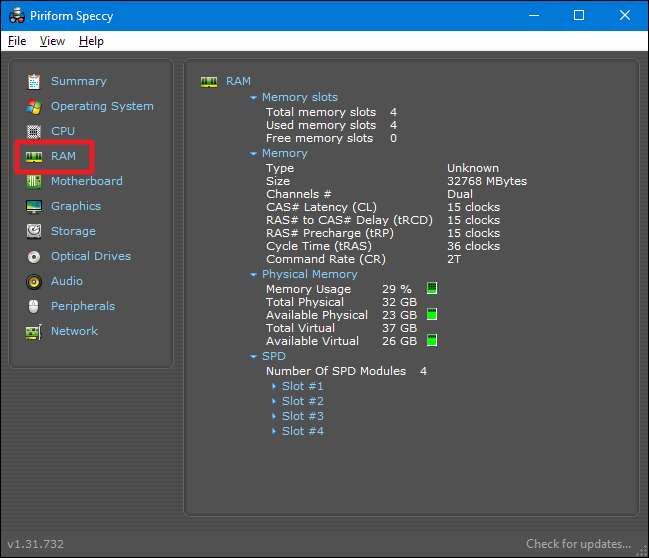Viewport: 649px width, 558px height.
Task: Click the Summary clipboard icon
Action: point(34,81)
